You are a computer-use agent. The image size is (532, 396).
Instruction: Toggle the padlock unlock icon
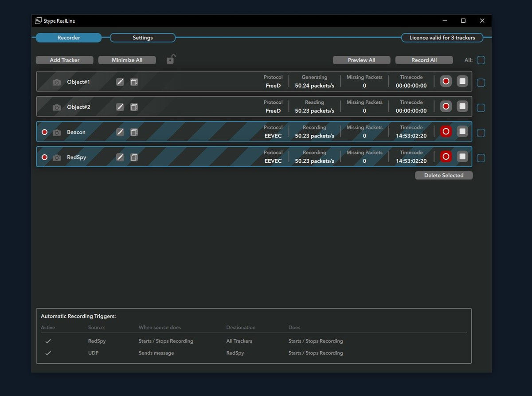point(171,59)
